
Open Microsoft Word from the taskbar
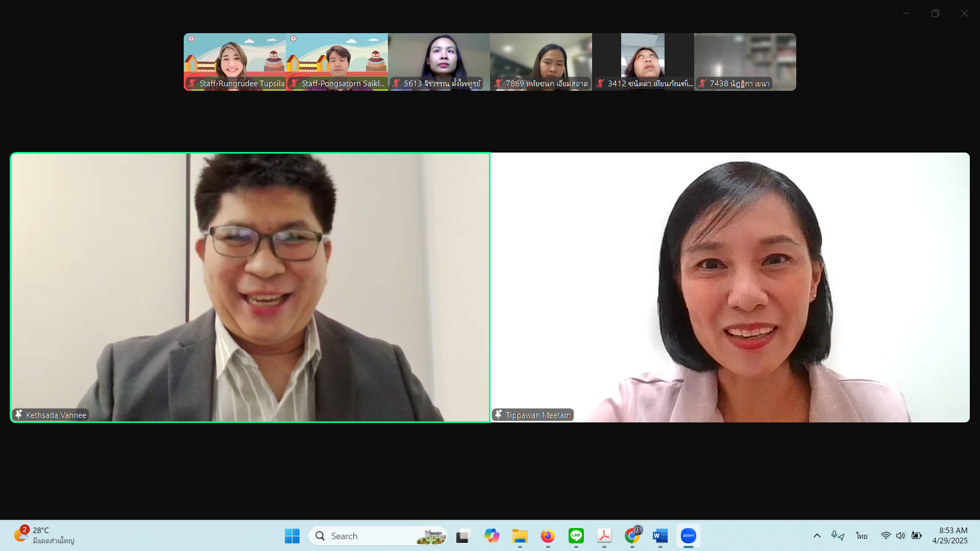pos(660,536)
